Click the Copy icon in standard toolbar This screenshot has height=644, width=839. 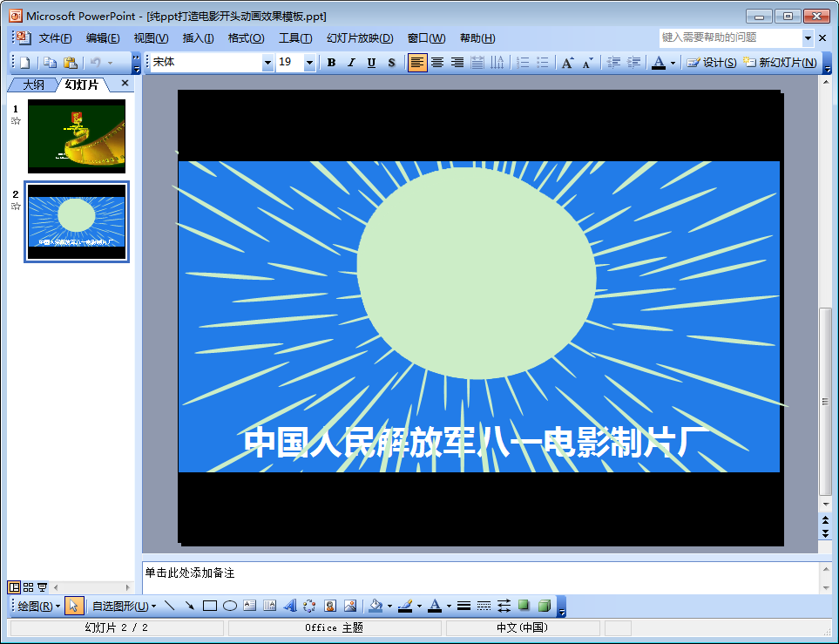(x=50, y=63)
